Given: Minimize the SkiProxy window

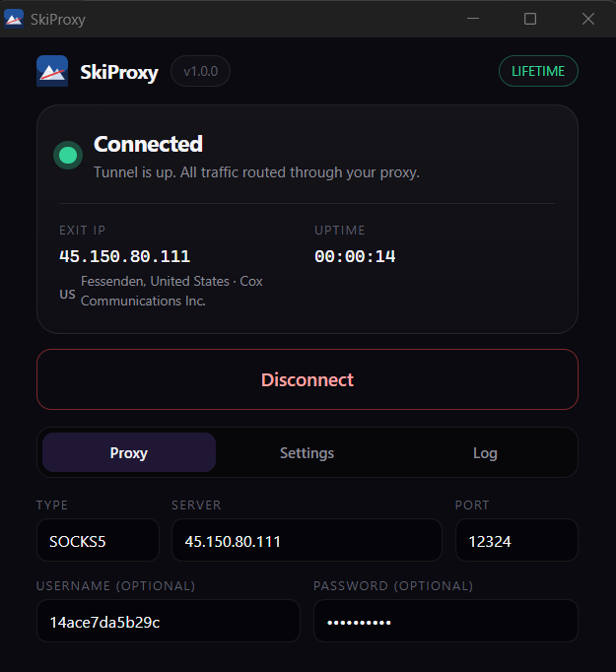Looking at the screenshot, I should pyautogui.click(x=473, y=19).
